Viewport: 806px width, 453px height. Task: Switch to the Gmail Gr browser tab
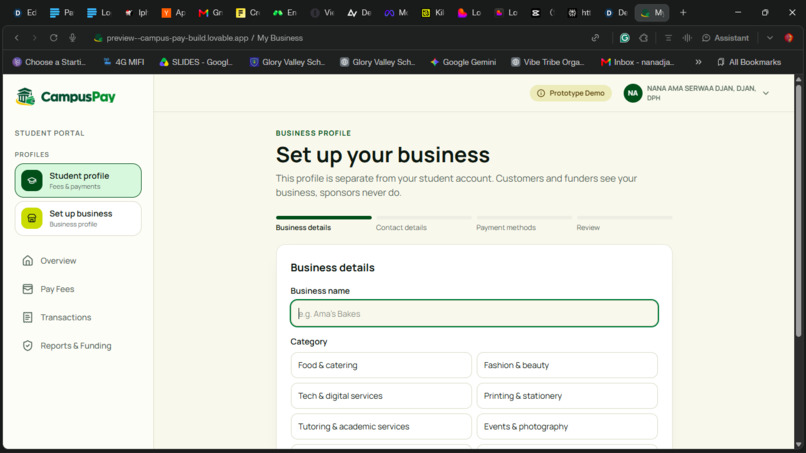click(x=210, y=12)
